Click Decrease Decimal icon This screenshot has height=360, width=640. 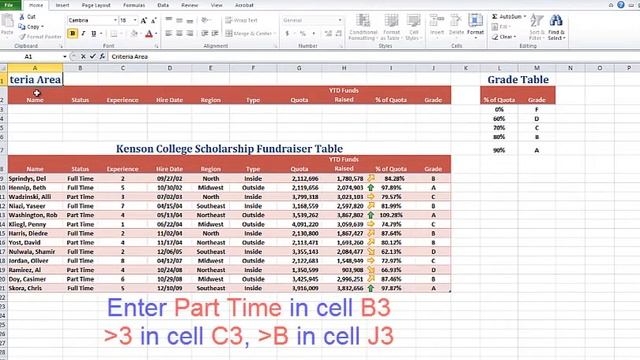[339, 33]
